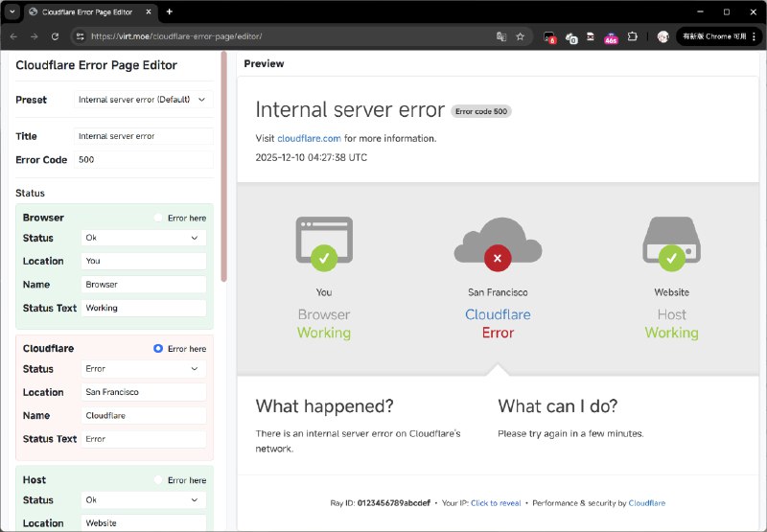Click 'Click to reveal' IP link
767x532 pixels.
[496, 503]
